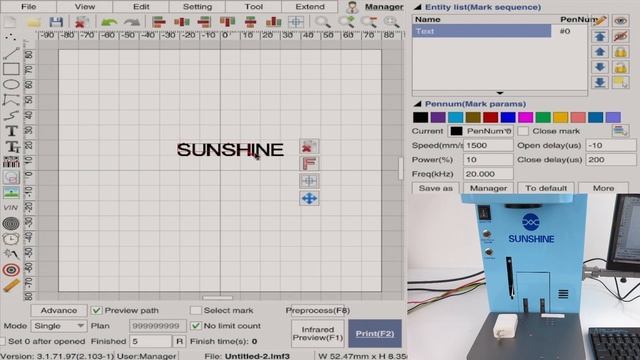Open the Tool menu

[x=254, y=7]
